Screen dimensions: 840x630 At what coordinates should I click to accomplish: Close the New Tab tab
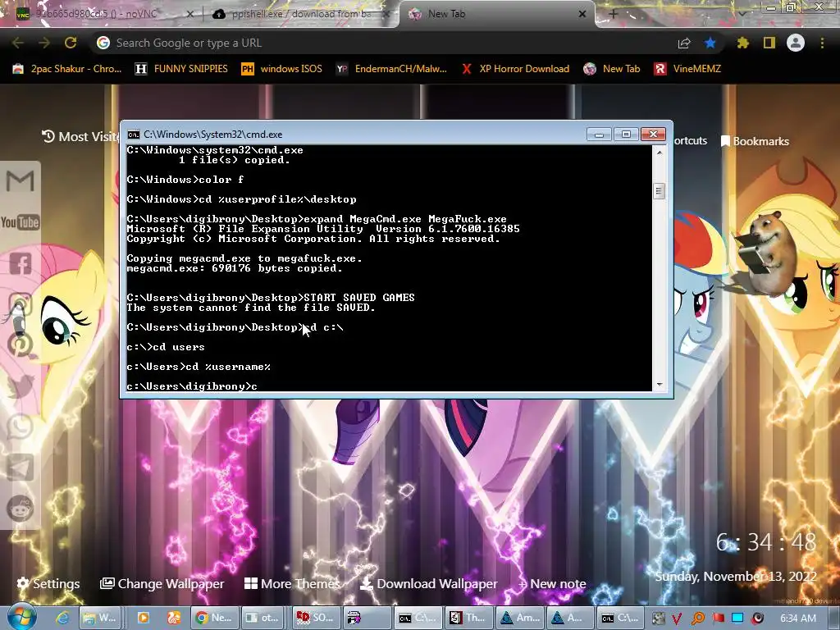tap(582, 14)
